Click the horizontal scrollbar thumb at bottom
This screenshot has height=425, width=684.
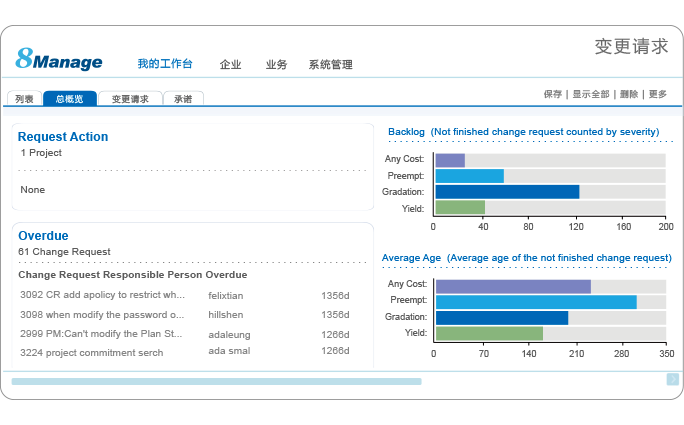pos(216,381)
